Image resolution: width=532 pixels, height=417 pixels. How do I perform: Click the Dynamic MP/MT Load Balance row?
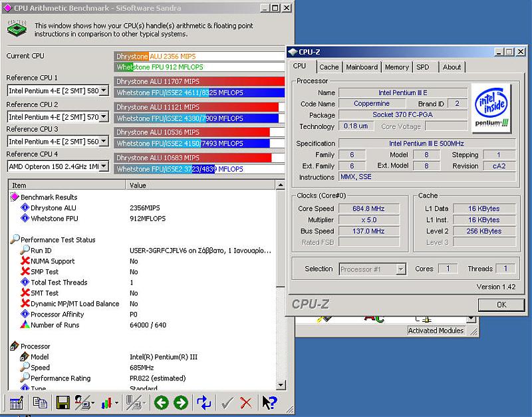click(x=142, y=304)
